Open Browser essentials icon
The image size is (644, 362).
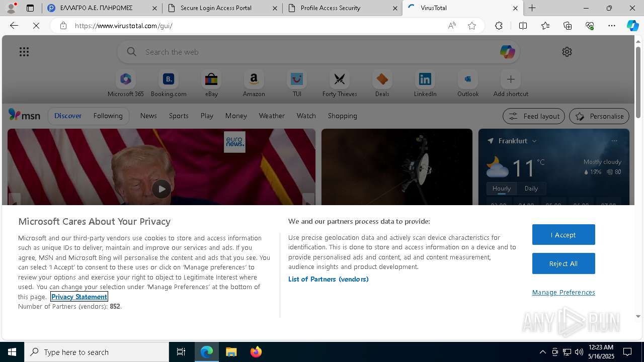click(590, 26)
